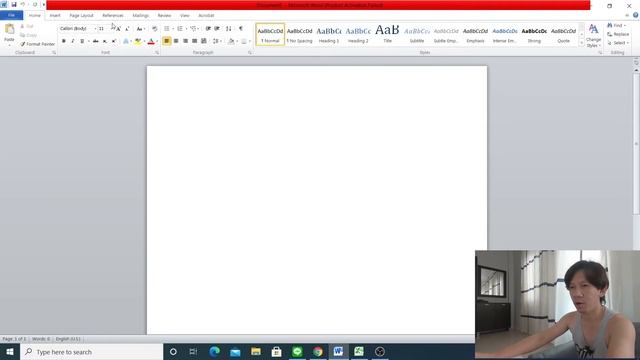Open the Font dialog launcher
This screenshot has height=360, width=640.
click(x=157, y=53)
